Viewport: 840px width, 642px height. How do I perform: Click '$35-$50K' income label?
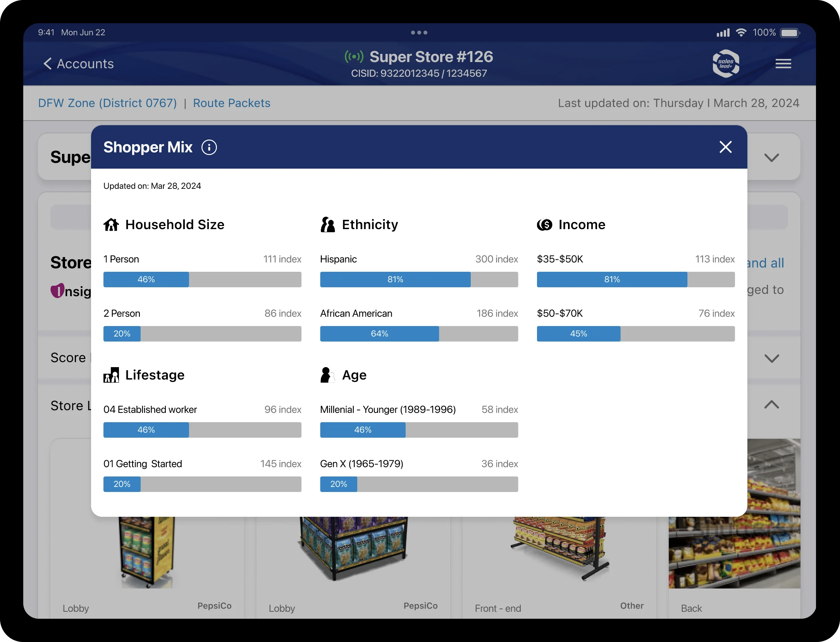click(560, 259)
